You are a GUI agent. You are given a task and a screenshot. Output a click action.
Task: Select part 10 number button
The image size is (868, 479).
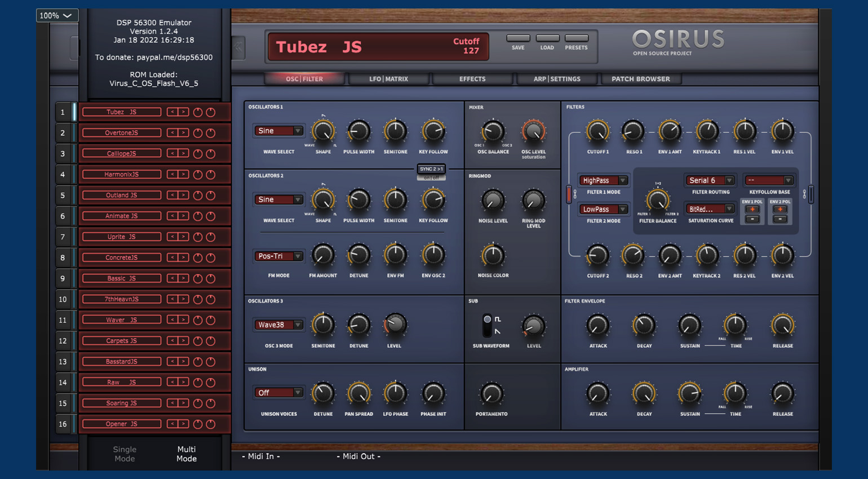click(x=63, y=299)
